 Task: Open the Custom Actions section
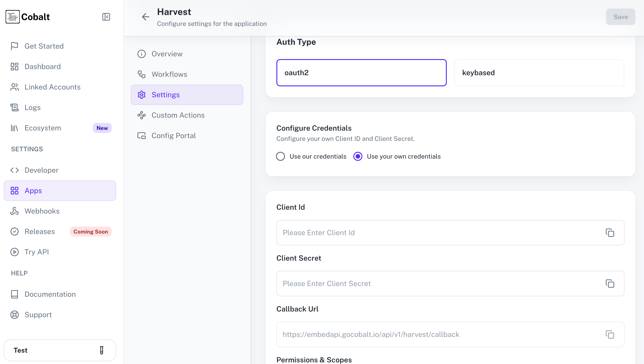pyautogui.click(x=178, y=115)
